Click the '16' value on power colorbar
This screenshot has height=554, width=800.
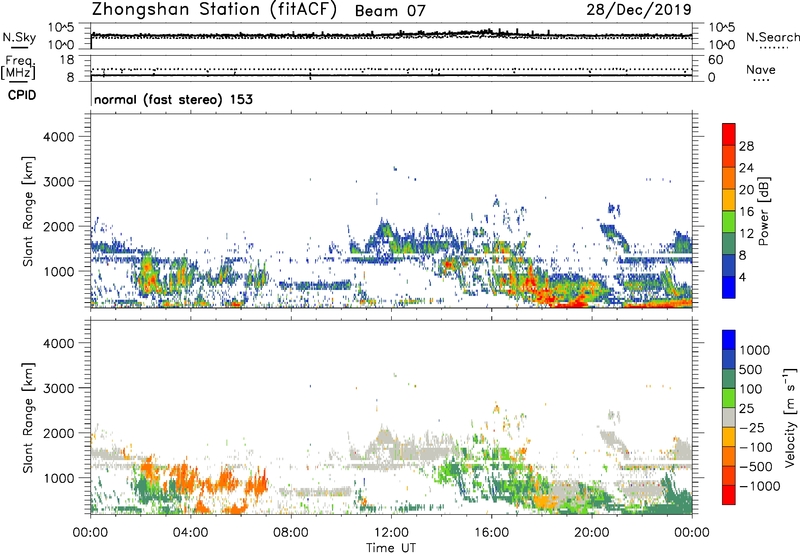tap(746, 212)
